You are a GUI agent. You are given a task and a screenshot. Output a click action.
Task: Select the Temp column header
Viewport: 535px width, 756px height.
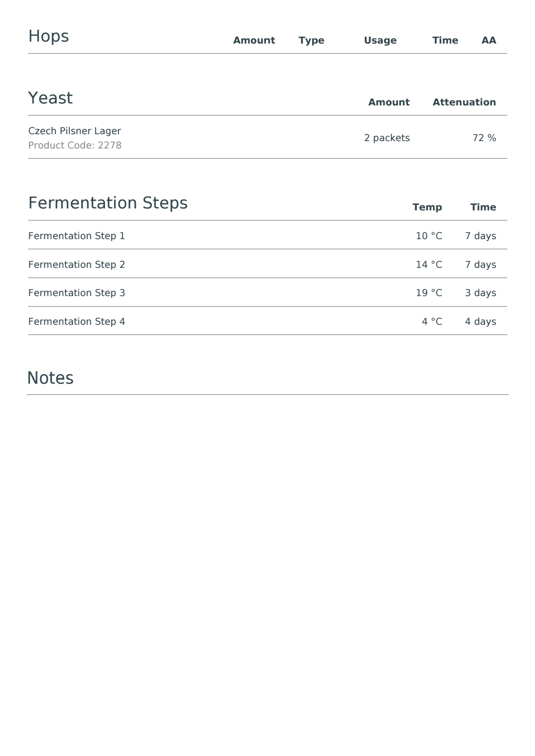pyautogui.click(x=428, y=207)
